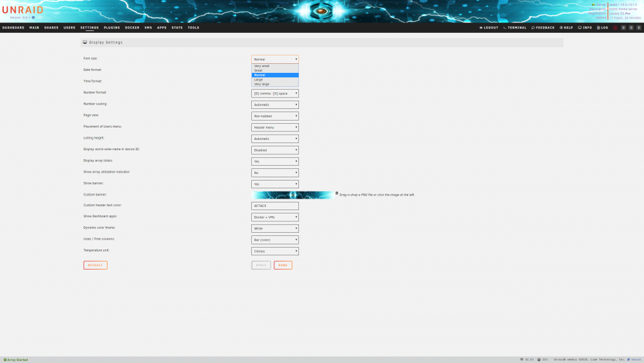Go to the Docker tab

132,28
